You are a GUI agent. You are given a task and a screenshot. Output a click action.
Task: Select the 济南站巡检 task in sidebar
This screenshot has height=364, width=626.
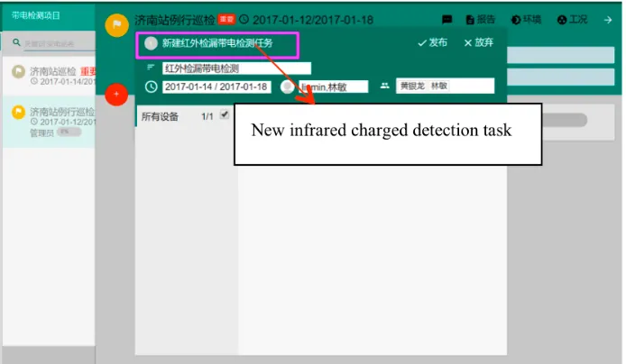pos(49,76)
